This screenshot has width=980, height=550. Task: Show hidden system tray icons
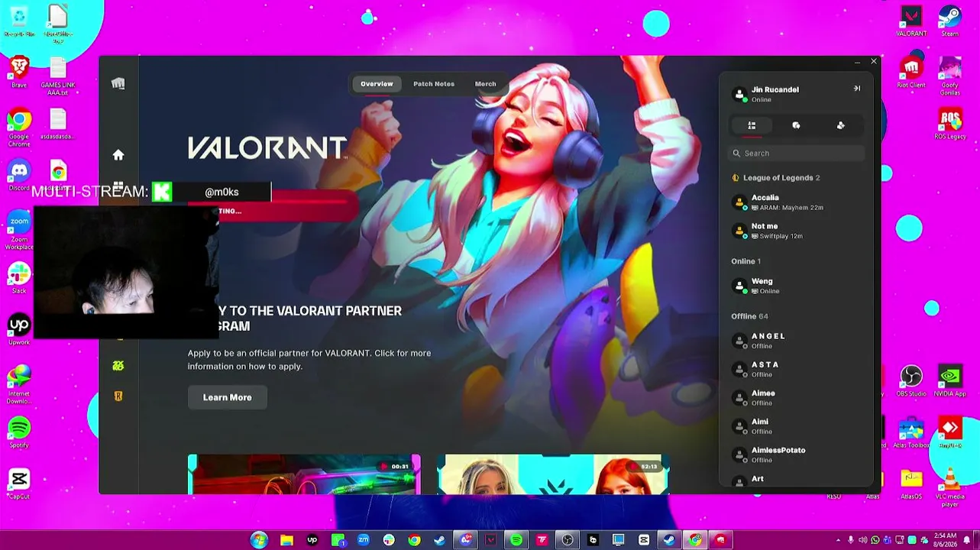pyautogui.click(x=838, y=540)
